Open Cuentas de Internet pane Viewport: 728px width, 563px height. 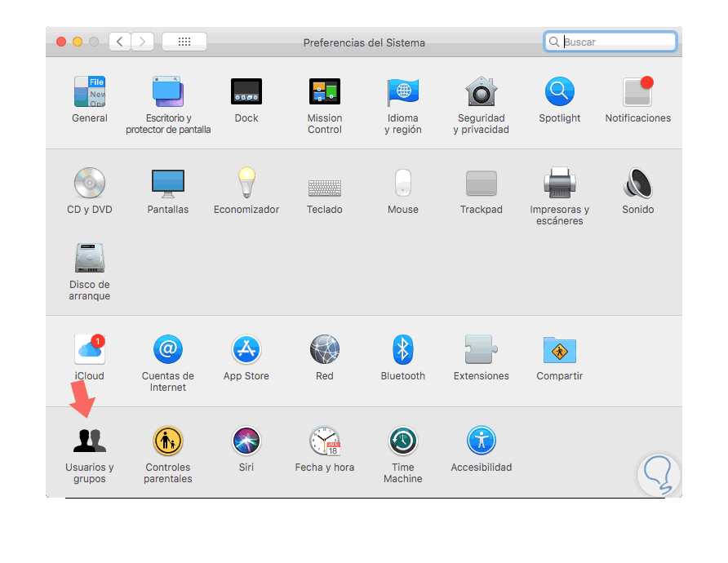[168, 349]
